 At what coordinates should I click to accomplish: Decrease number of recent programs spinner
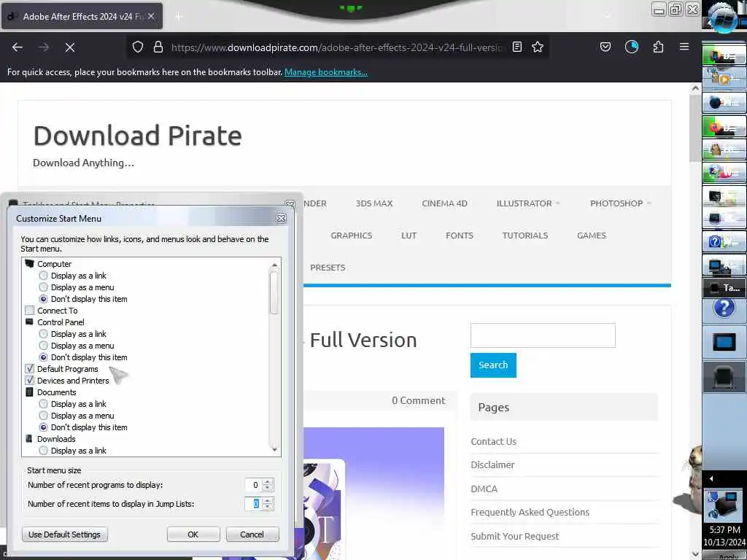pos(267,488)
